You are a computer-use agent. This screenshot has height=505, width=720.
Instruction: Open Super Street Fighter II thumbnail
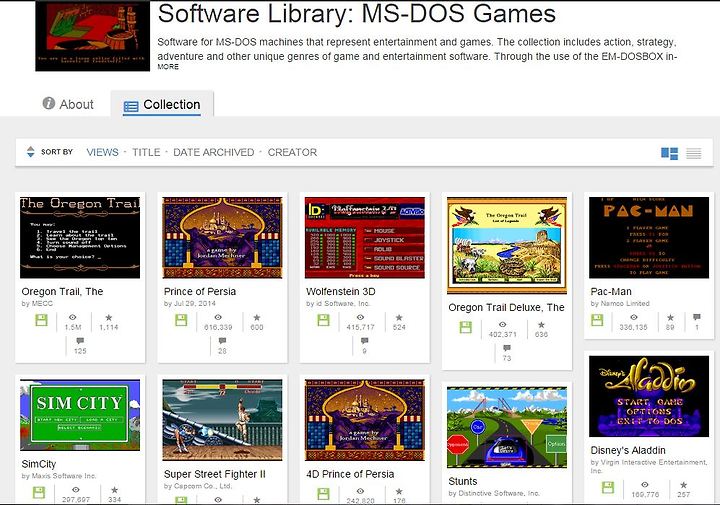(222, 420)
